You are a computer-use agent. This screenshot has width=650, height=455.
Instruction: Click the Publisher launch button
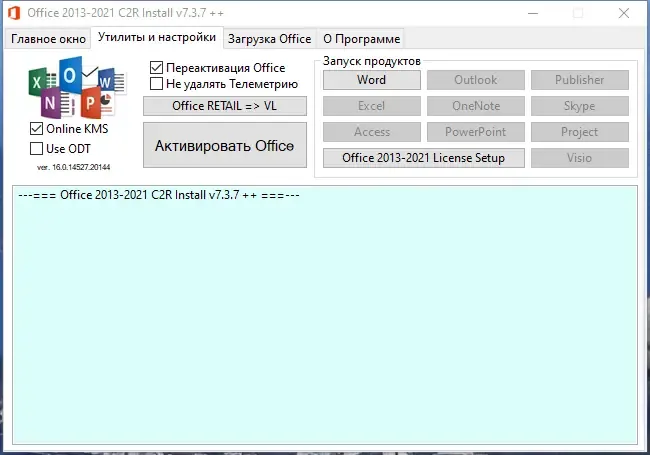pyautogui.click(x=580, y=80)
